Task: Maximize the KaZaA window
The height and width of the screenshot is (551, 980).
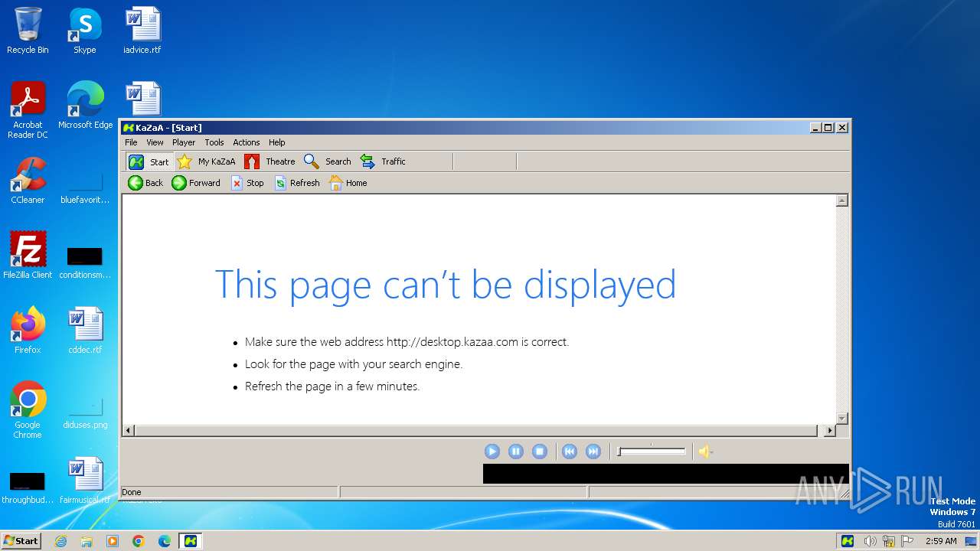Action: (x=828, y=128)
